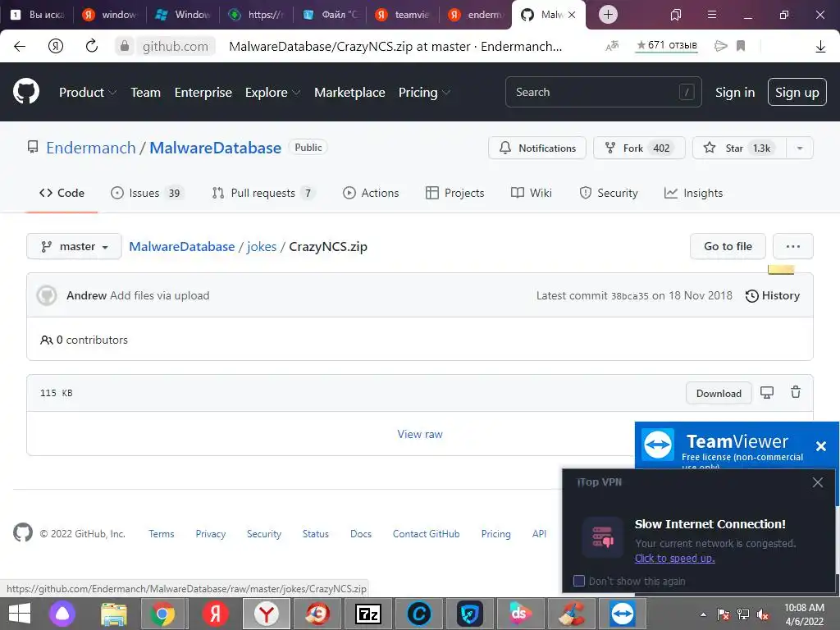Open TeamViewer from the taskbar
840x630 pixels.
[622, 614]
